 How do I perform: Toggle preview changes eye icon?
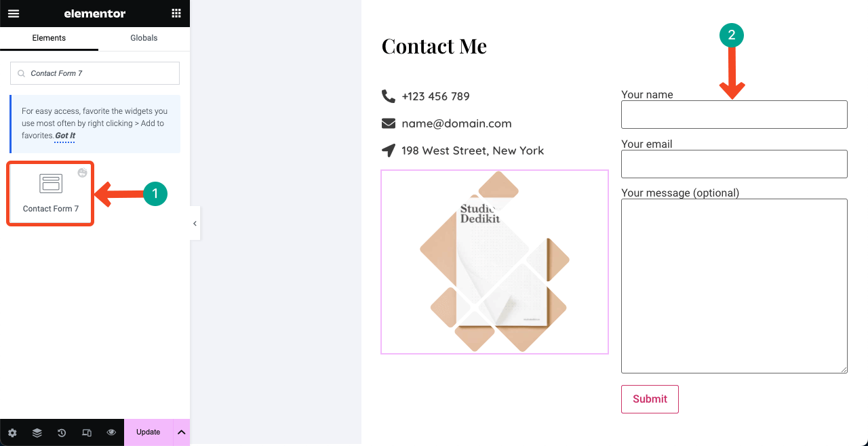111,432
